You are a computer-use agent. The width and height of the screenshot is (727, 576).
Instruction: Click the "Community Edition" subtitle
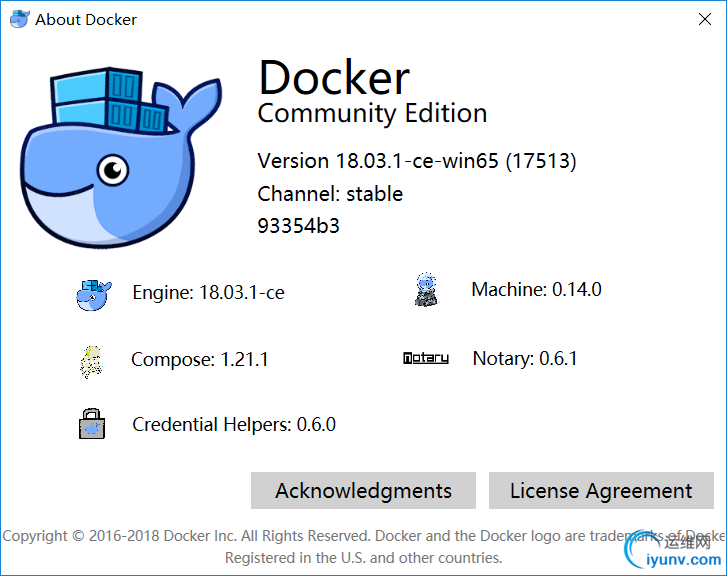pyautogui.click(x=372, y=114)
